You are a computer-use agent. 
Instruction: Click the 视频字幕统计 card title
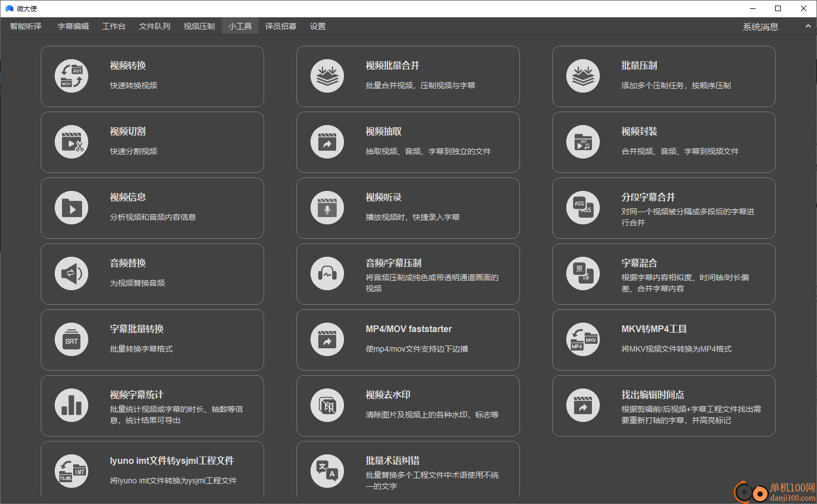coord(137,395)
